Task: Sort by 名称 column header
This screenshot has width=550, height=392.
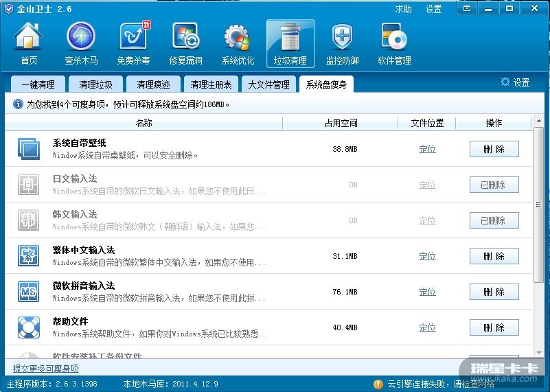Action: coord(144,123)
